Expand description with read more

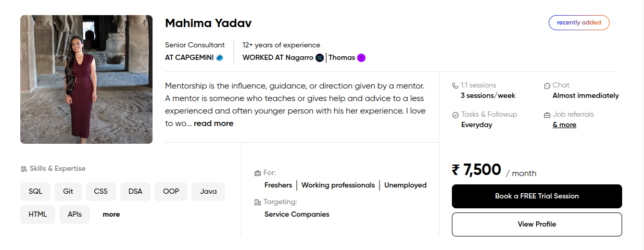click(213, 123)
